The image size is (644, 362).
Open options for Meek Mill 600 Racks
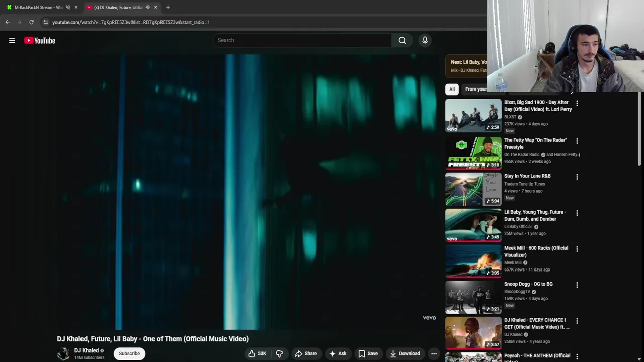577,249
